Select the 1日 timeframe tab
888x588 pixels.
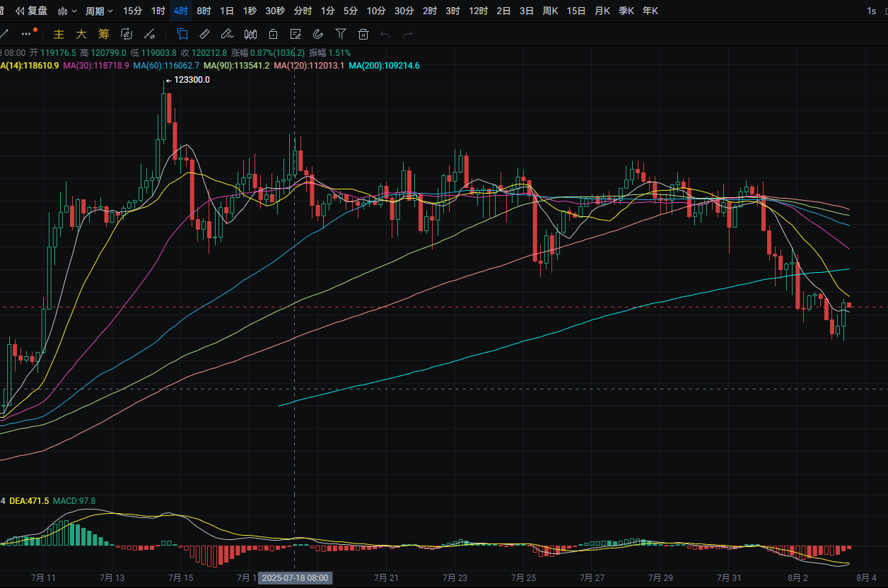coord(227,11)
